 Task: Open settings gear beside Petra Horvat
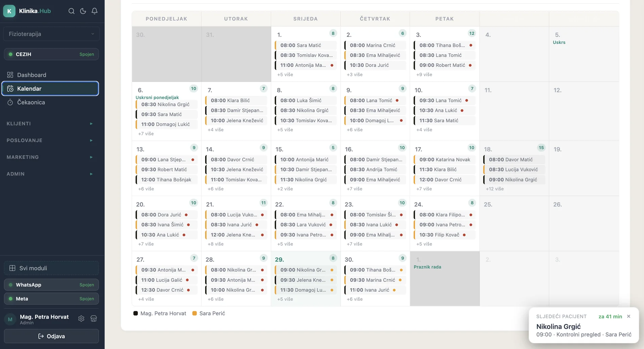81,319
